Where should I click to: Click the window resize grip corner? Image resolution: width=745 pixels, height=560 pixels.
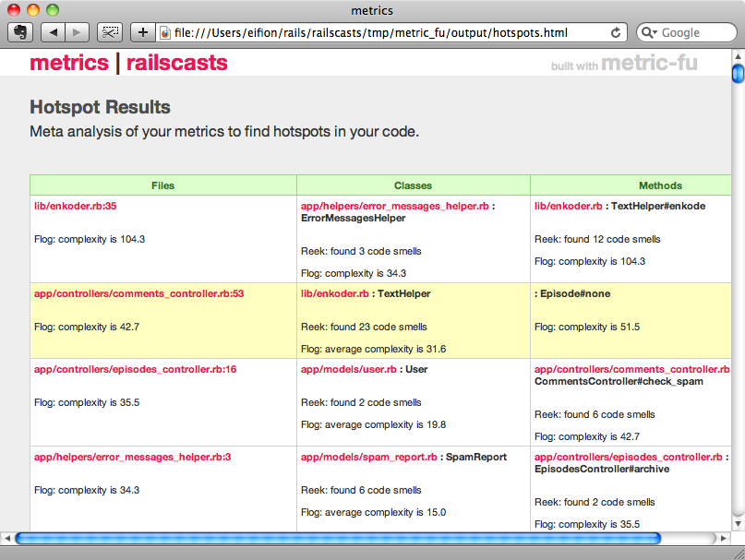click(x=739, y=554)
